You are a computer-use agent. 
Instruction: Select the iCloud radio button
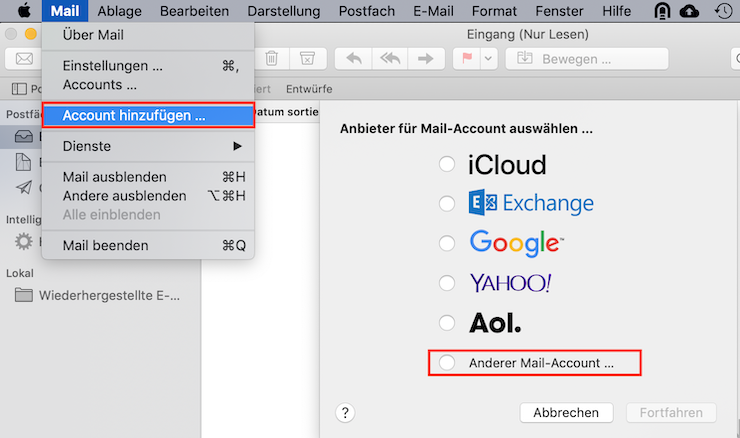click(x=447, y=164)
